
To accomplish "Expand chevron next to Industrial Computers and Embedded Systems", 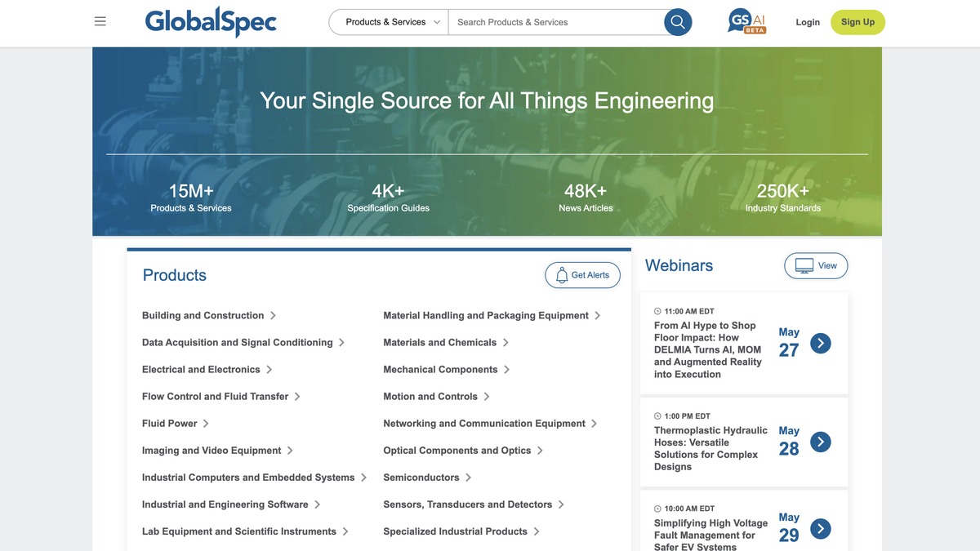I will click(363, 478).
